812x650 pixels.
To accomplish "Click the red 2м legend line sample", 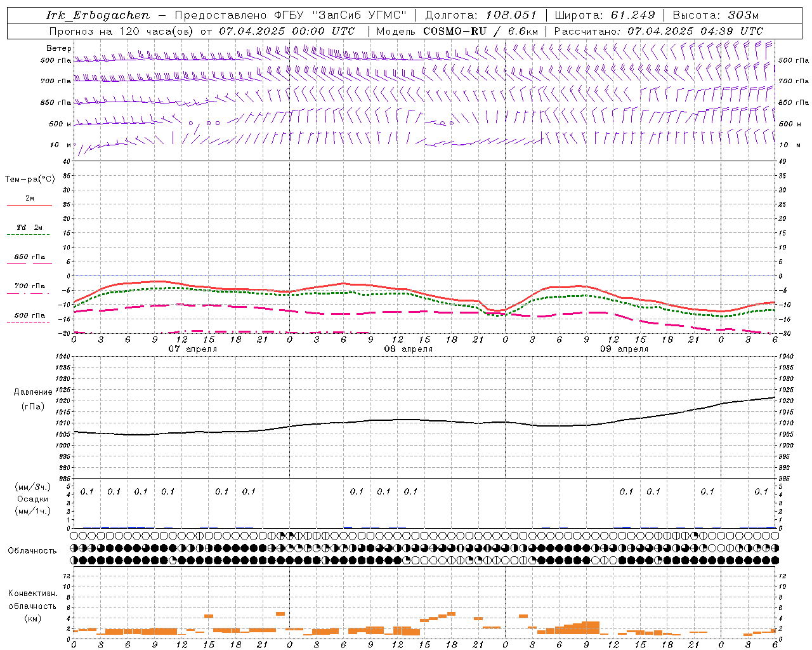I will click(x=29, y=205).
